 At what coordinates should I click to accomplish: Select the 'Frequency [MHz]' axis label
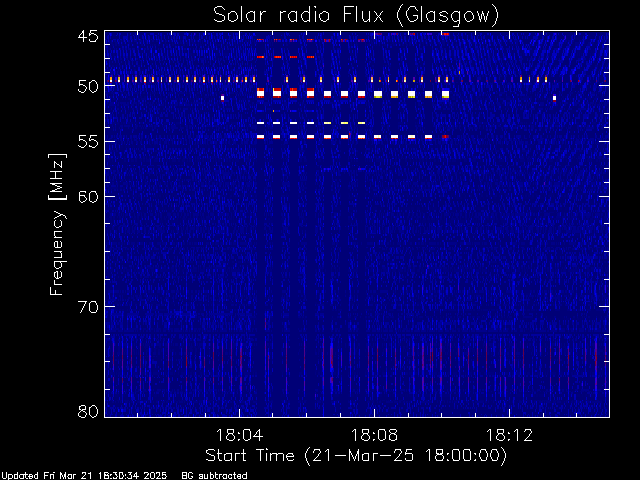pyautogui.click(x=57, y=224)
